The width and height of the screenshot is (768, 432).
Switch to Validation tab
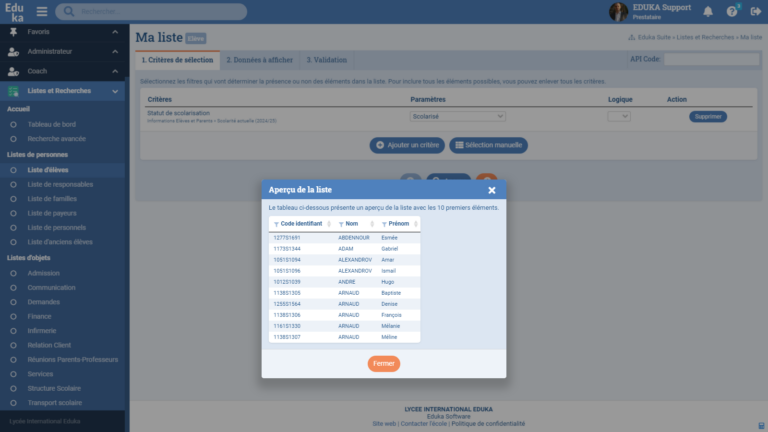326,60
